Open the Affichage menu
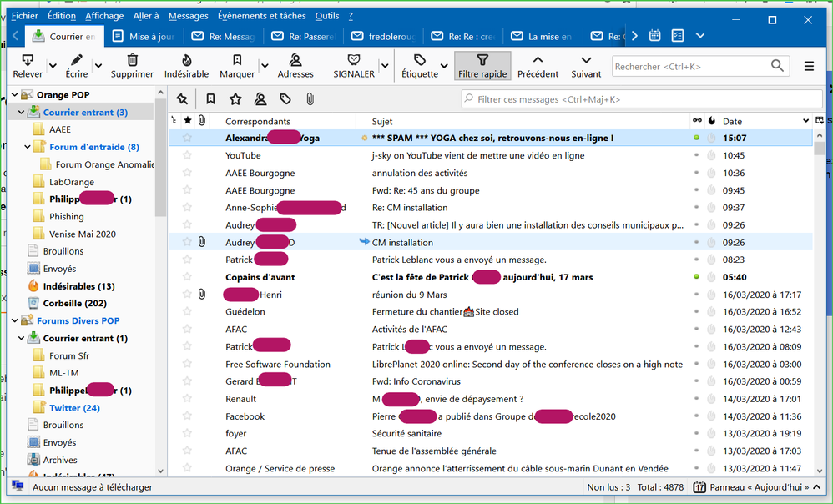The image size is (833, 504). pos(104,16)
